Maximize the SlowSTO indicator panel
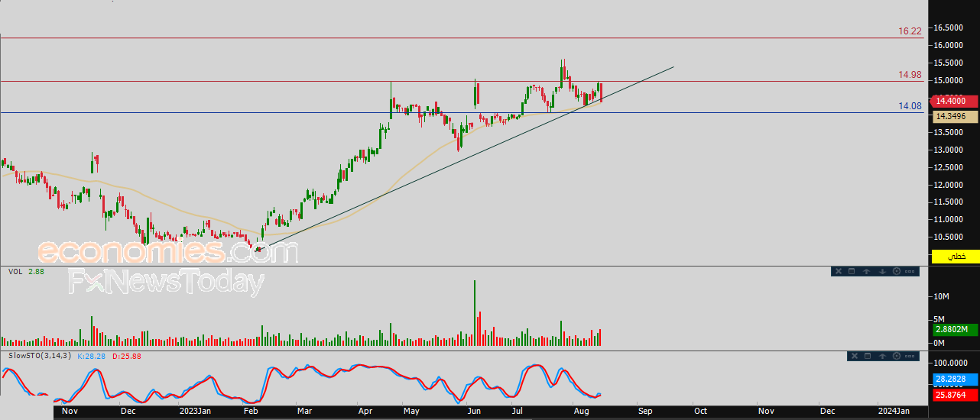 (868, 356)
